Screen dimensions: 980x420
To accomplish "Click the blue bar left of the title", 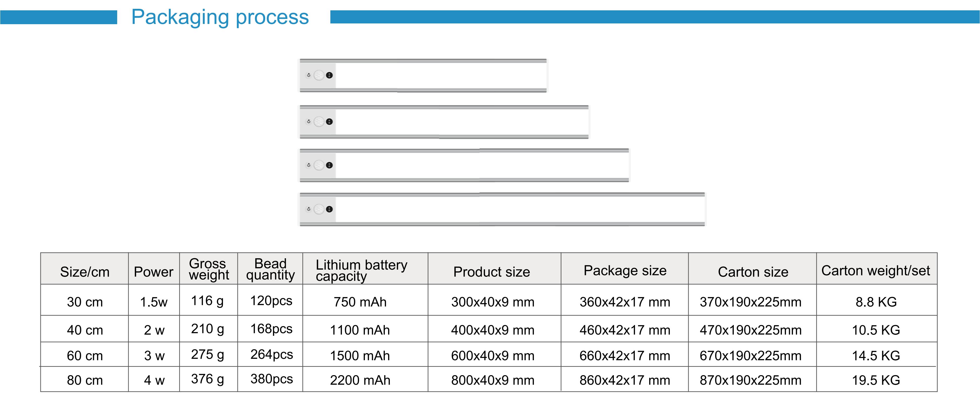I will 58,17.
